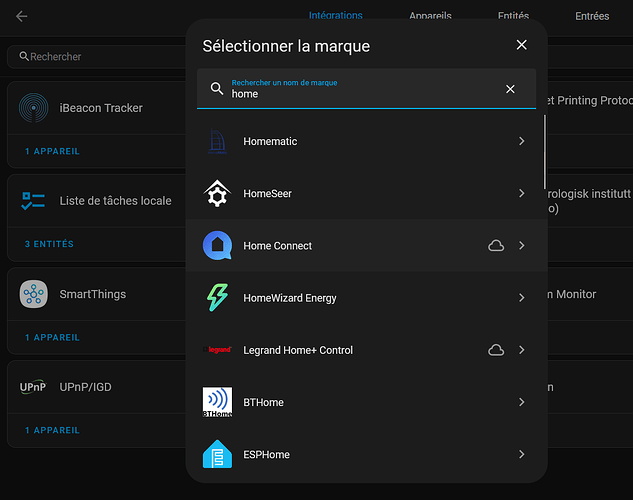
Task: Open ESPHome via its chevron
Action: [522, 454]
